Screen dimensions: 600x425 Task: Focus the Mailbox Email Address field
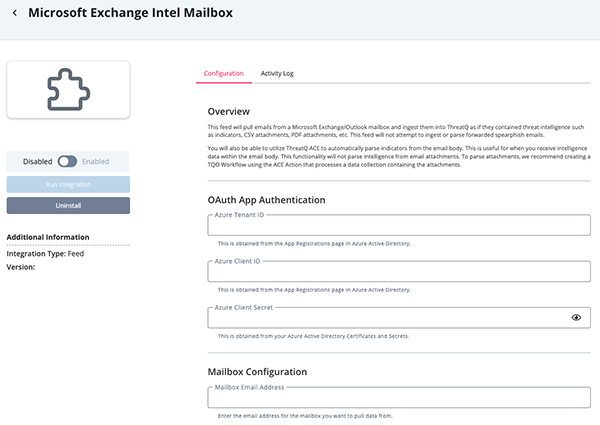tap(399, 398)
